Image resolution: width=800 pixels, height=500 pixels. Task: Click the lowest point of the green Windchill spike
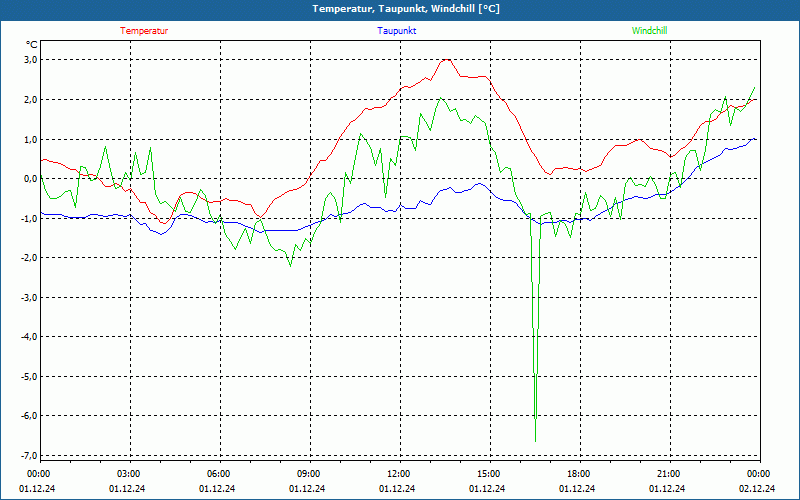point(535,441)
